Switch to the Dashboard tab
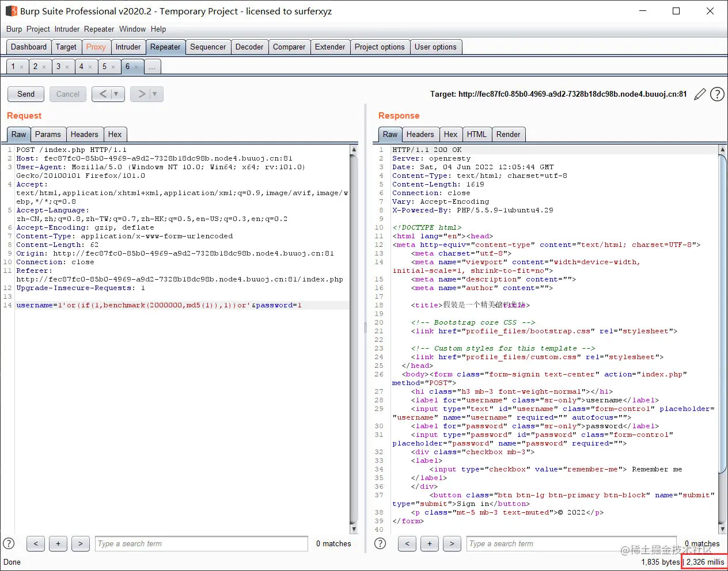The height and width of the screenshot is (571, 728). pyautogui.click(x=29, y=47)
